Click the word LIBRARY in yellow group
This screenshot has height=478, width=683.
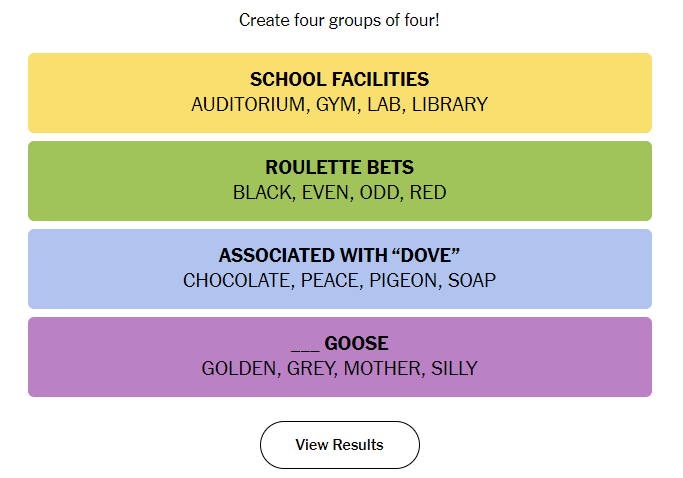point(450,105)
